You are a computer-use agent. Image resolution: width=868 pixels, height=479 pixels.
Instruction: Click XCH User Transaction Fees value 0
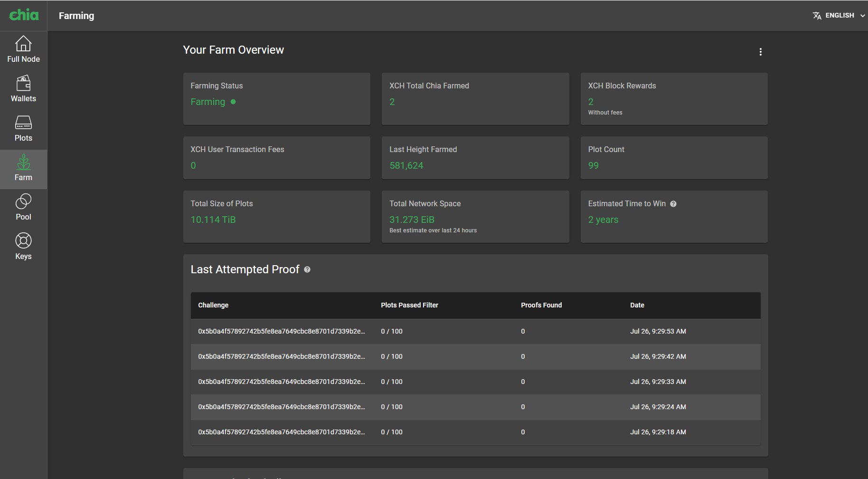coord(193,165)
